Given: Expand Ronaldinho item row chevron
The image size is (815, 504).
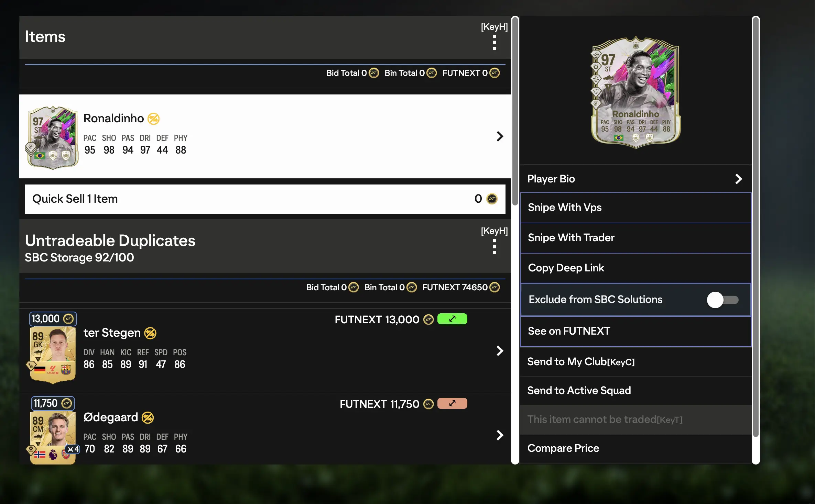Looking at the screenshot, I should coord(500,136).
